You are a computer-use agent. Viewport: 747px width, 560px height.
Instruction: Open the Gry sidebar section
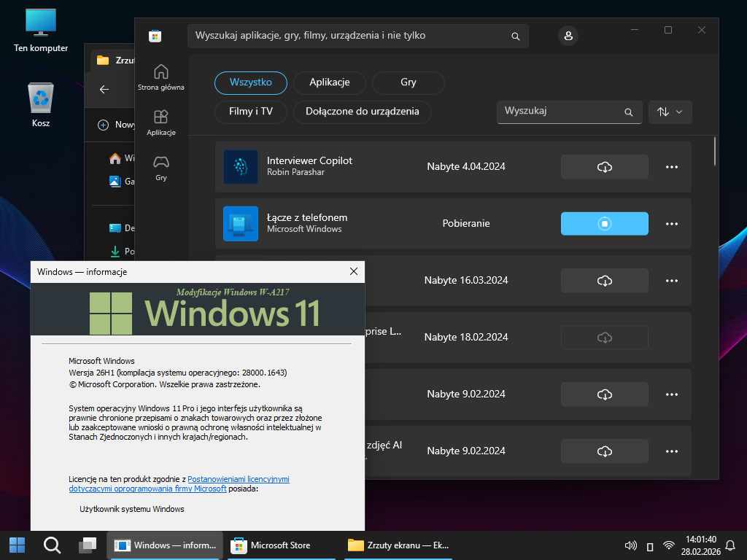160,168
